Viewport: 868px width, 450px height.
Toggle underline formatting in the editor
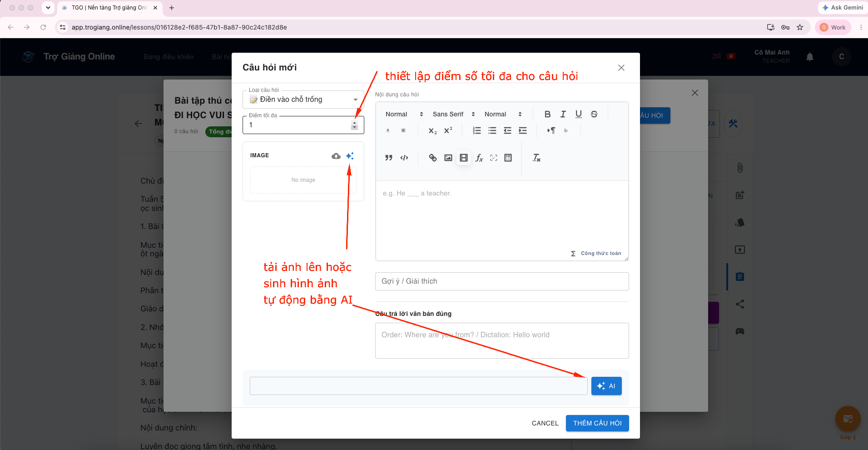click(578, 114)
